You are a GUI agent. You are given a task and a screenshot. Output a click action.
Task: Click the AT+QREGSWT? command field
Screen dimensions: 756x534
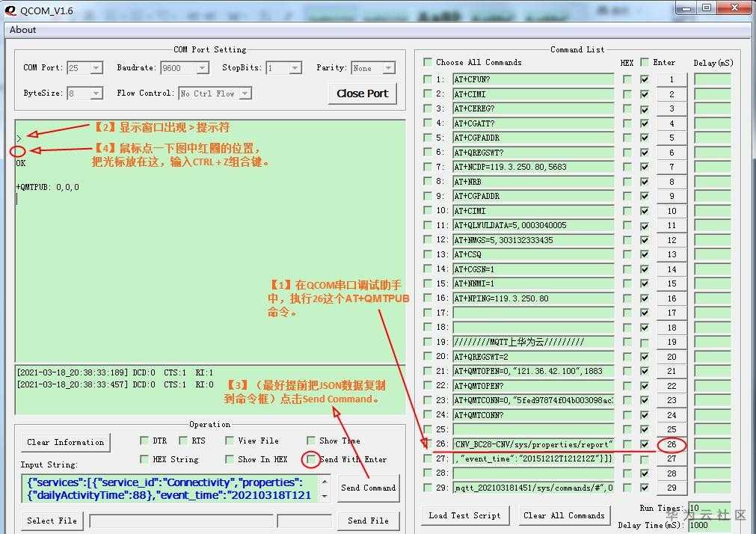(x=533, y=153)
